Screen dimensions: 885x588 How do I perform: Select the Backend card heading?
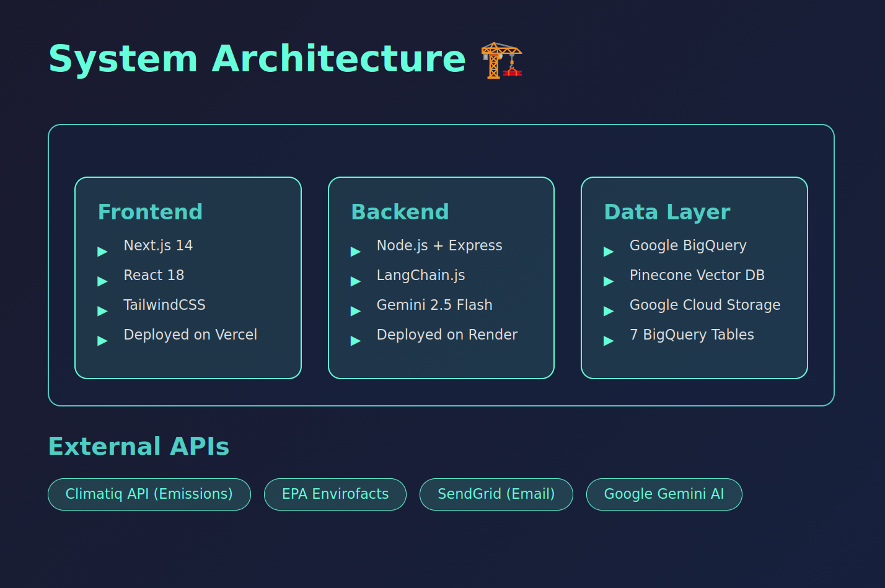[400, 212]
